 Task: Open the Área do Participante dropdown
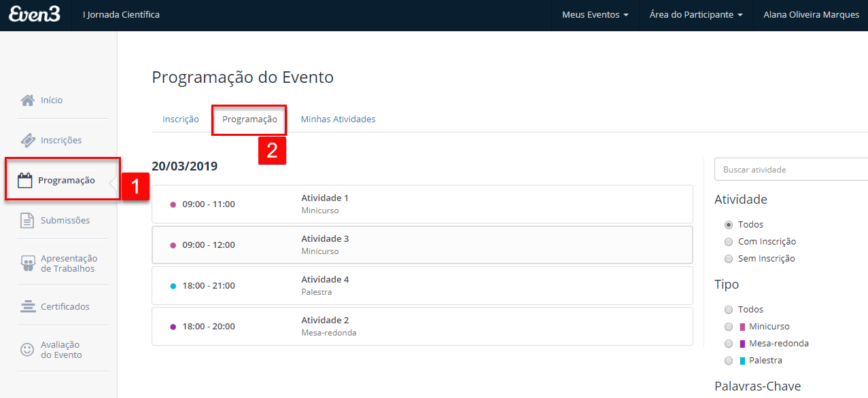[x=696, y=15]
